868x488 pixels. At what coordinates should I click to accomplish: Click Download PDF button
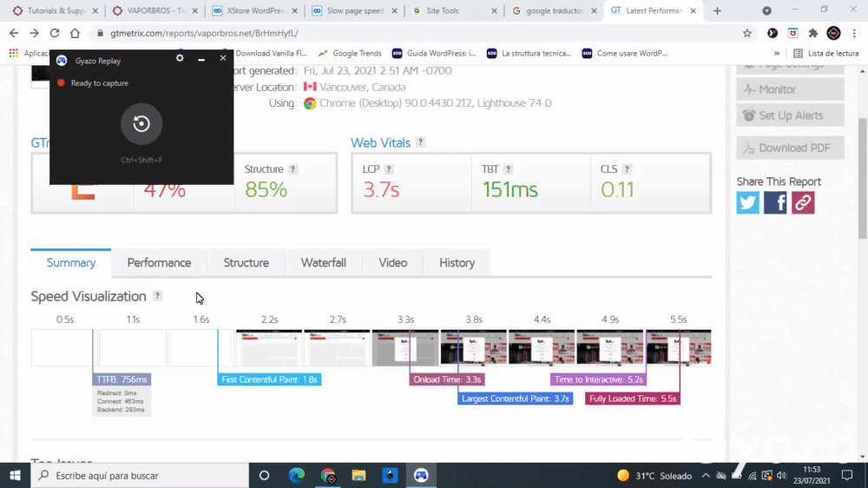pyautogui.click(x=790, y=148)
